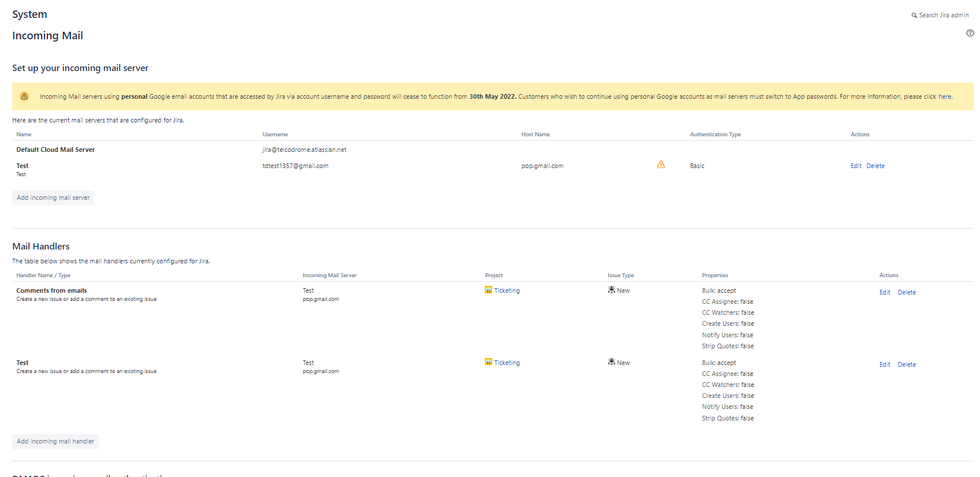Click Basic authentication type cell
The height and width of the screenshot is (477, 980).
(697, 166)
